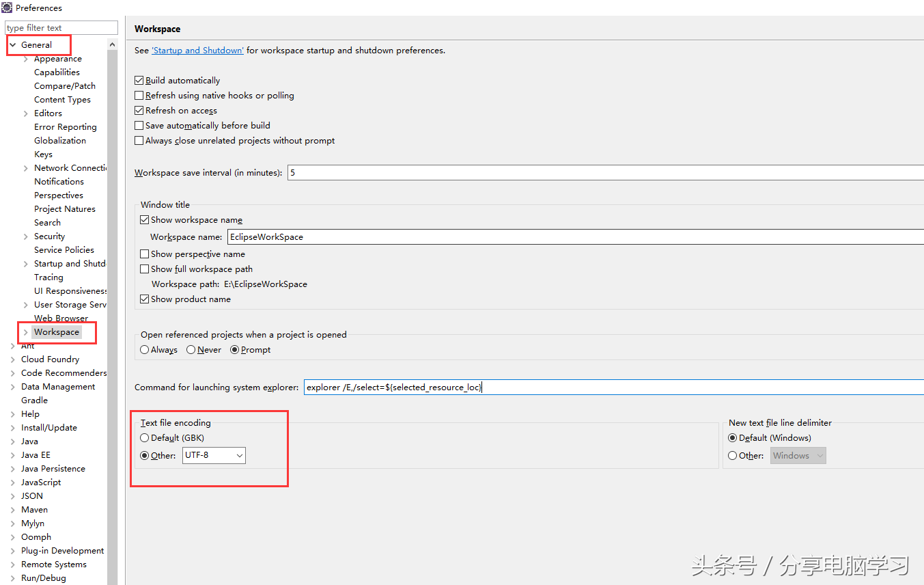This screenshot has height=585, width=924.
Task: Open Search preferences page
Action: point(47,223)
